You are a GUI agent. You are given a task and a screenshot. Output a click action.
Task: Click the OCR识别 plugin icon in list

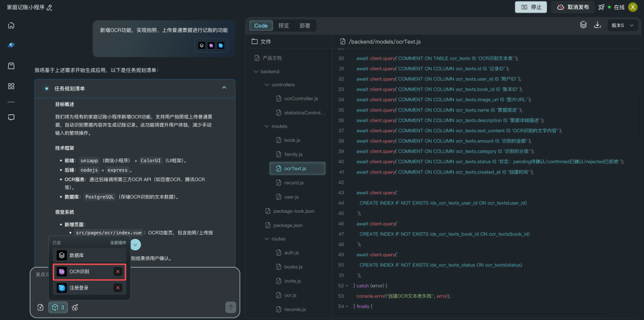click(61, 272)
